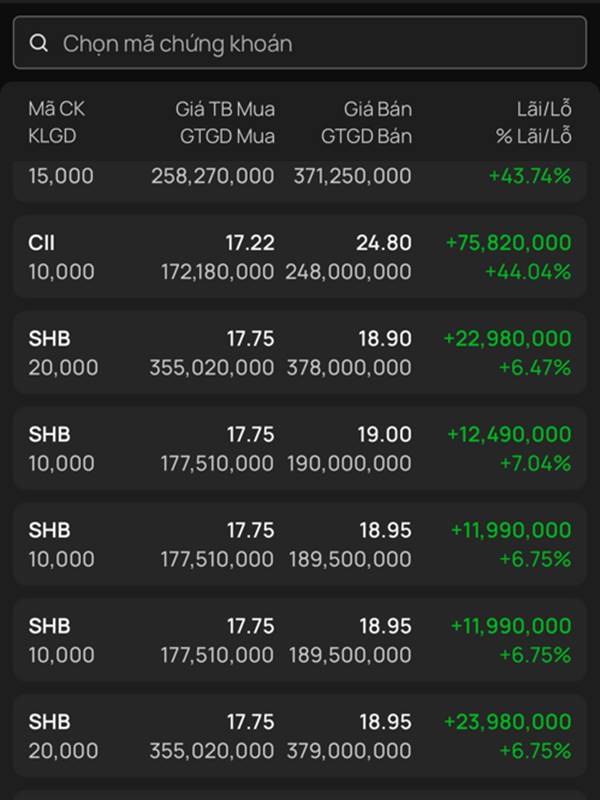Click the +7.04% profit percentage
Screen dimensions: 600x800
point(535,463)
